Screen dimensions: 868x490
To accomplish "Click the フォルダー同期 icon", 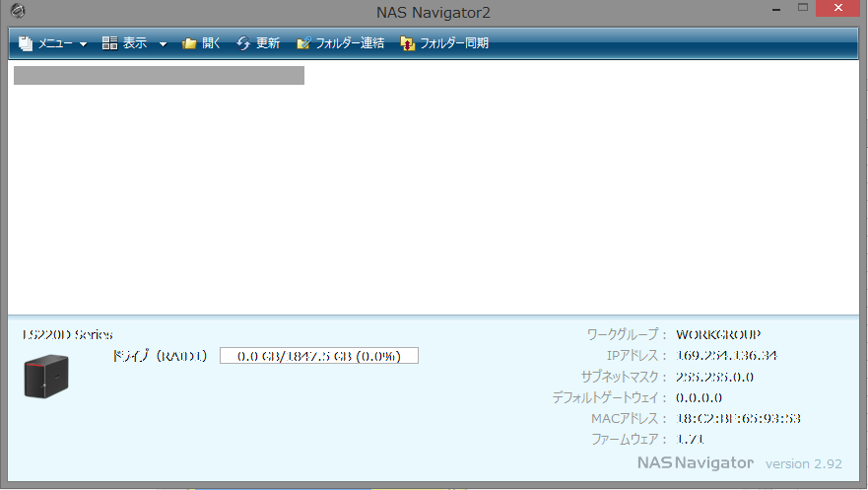I will 408,43.
